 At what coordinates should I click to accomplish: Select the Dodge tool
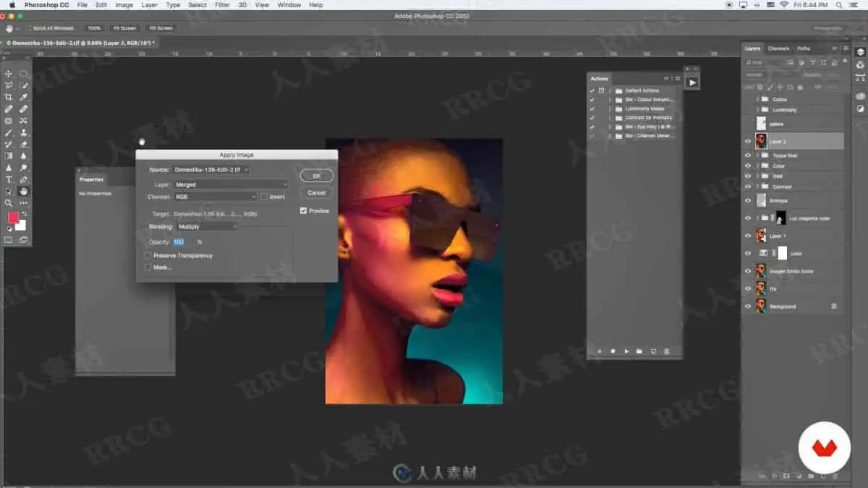24,168
